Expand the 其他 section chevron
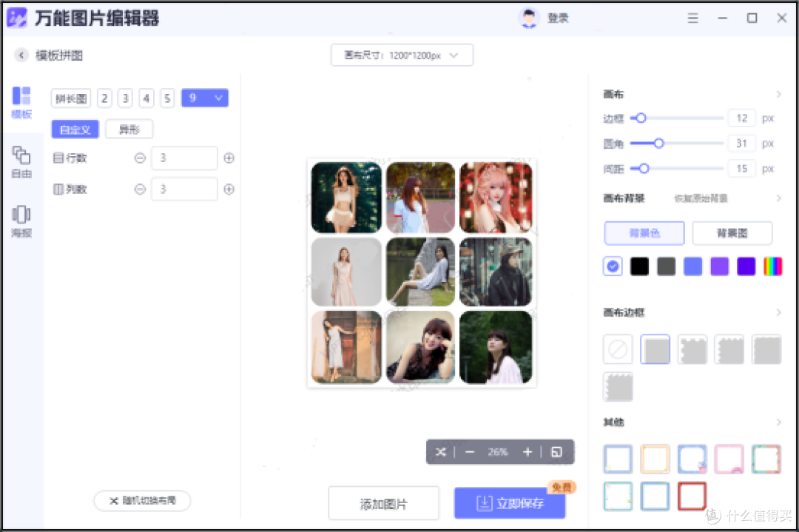799x532 pixels. (778, 422)
